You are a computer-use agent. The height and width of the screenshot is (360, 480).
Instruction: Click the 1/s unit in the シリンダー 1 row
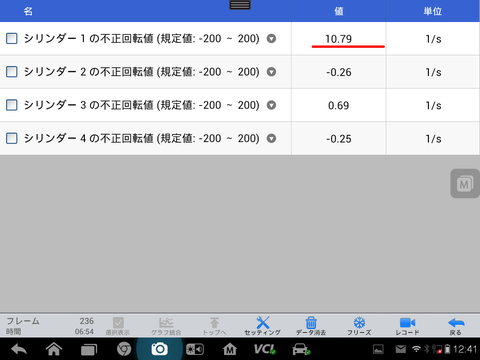[x=433, y=39]
